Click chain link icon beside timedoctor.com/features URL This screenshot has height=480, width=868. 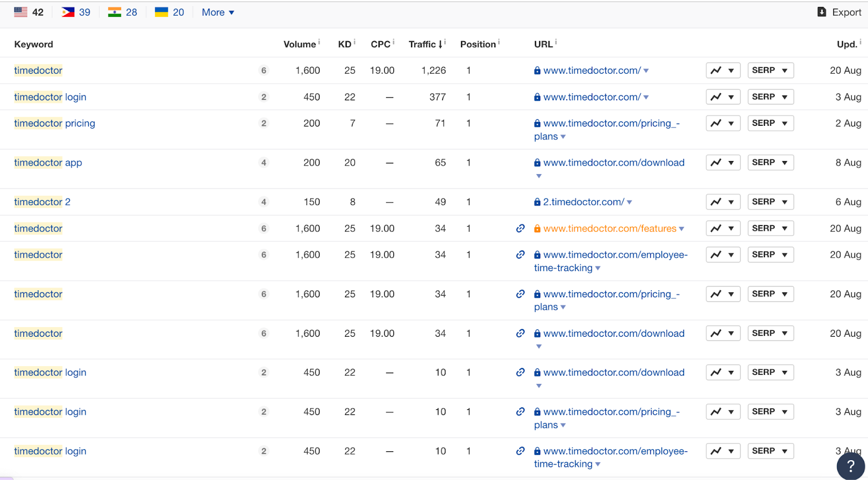pos(520,228)
